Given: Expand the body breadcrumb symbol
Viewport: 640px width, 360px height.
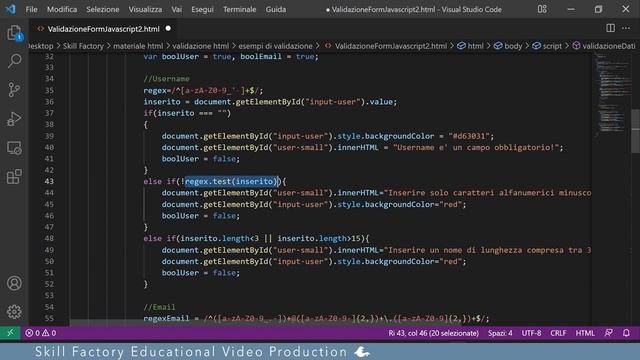Looking at the screenshot, I should [x=508, y=46].
